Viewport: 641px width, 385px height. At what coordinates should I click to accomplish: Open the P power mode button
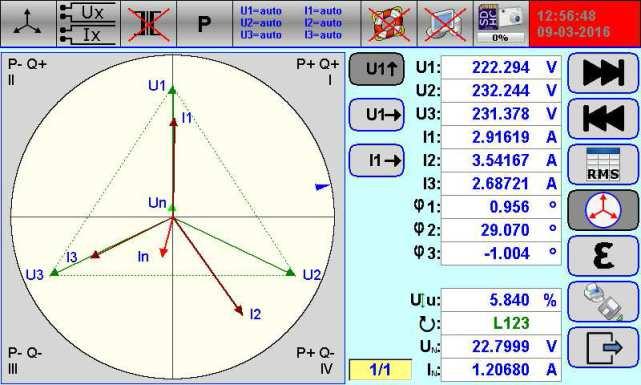click(x=204, y=23)
